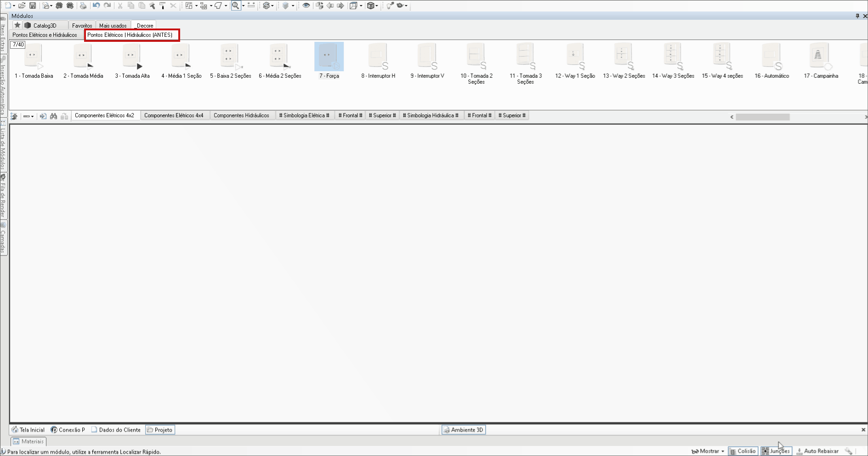868x456 pixels.
Task: Expand the budget dollar dropdown arrow
Action: [272, 6]
